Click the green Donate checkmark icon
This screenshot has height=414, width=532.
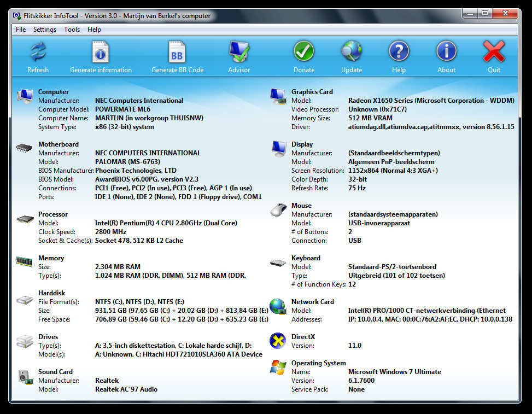tap(303, 51)
